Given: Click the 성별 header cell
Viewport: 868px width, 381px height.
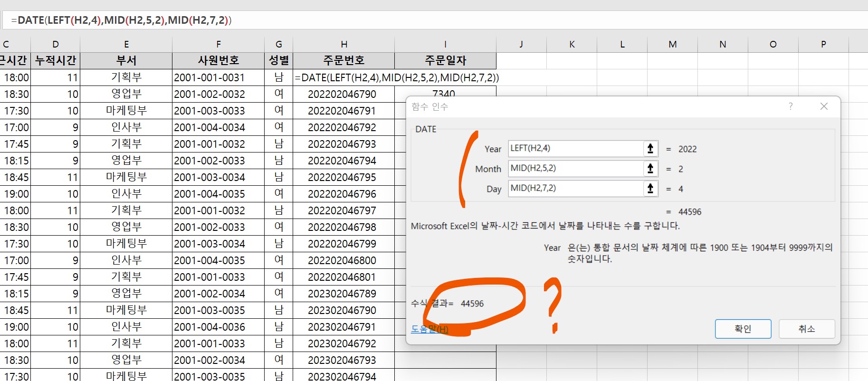Looking at the screenshot, I should (279, 61).
